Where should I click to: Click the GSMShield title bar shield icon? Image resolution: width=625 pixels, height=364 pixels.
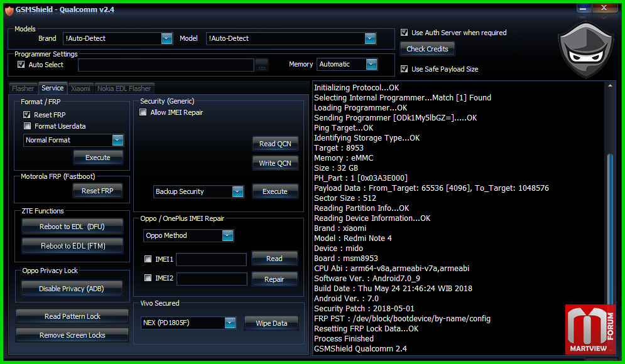tap(9, 11)
